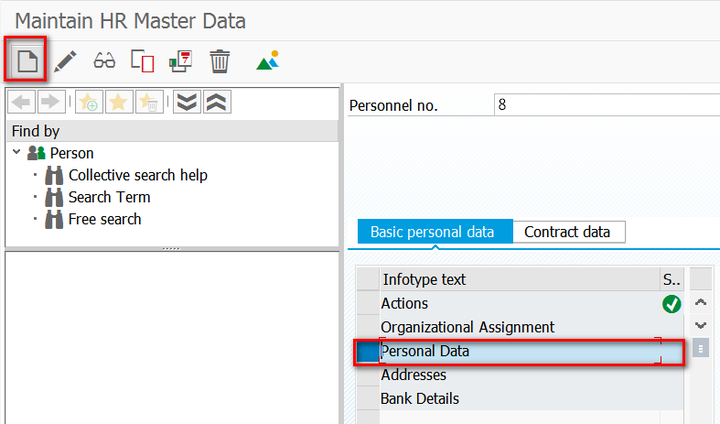
Task: Click the Display glasses icon
Action: (104, 61)
